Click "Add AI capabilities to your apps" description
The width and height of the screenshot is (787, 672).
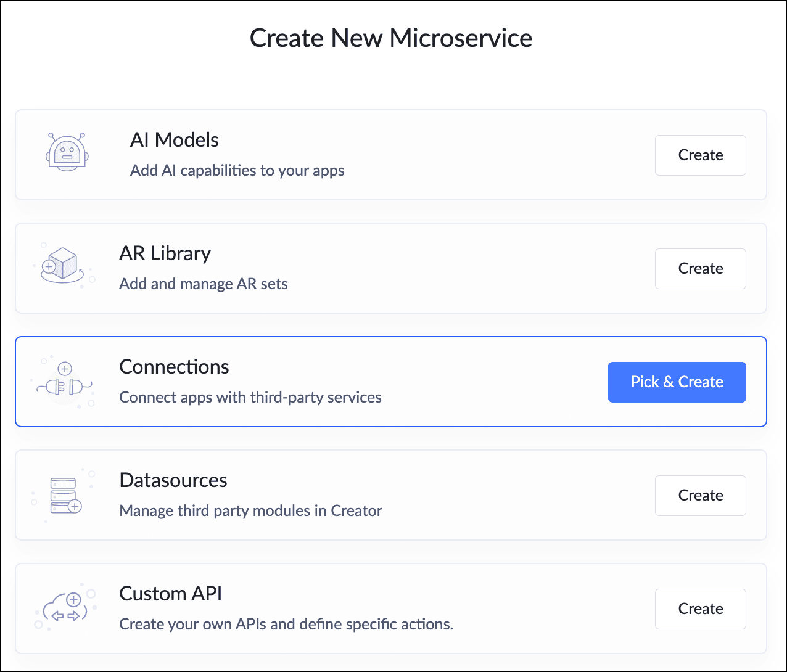coord(237,171)
